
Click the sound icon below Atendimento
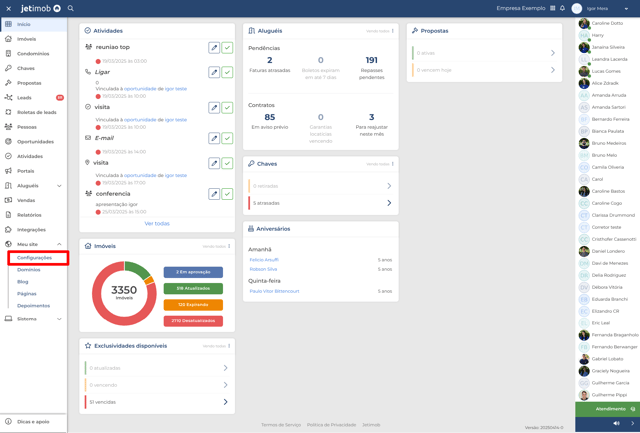(616, 423)
